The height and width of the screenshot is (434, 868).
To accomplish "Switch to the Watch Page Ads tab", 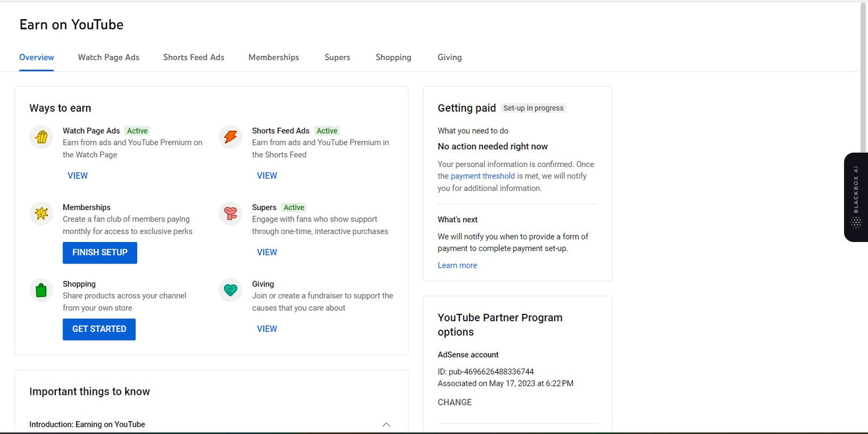I will pos(108,58).
